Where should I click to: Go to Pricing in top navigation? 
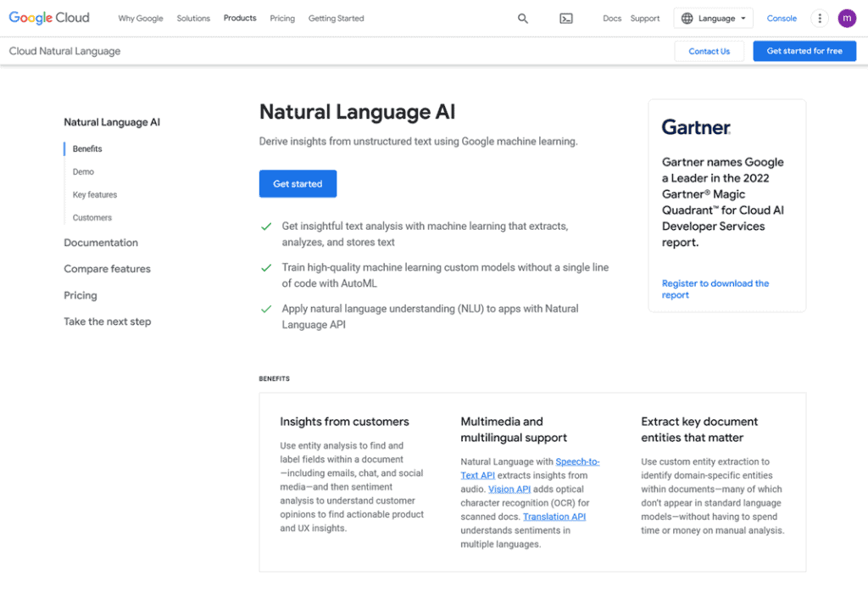coord(282,19)
